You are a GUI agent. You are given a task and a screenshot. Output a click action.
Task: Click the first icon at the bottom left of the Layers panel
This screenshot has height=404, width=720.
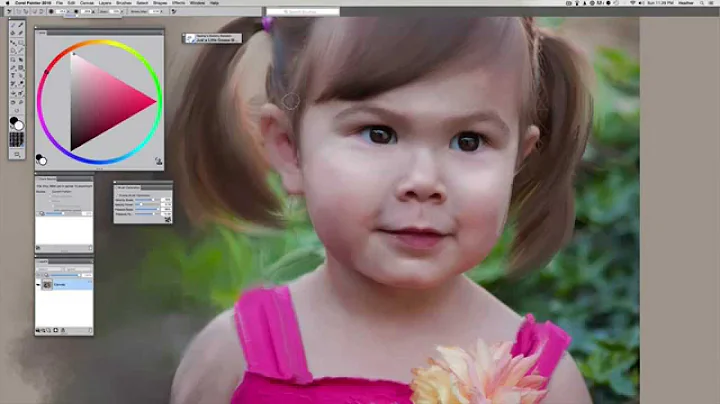pyautogui.click(x=38, y=331)
